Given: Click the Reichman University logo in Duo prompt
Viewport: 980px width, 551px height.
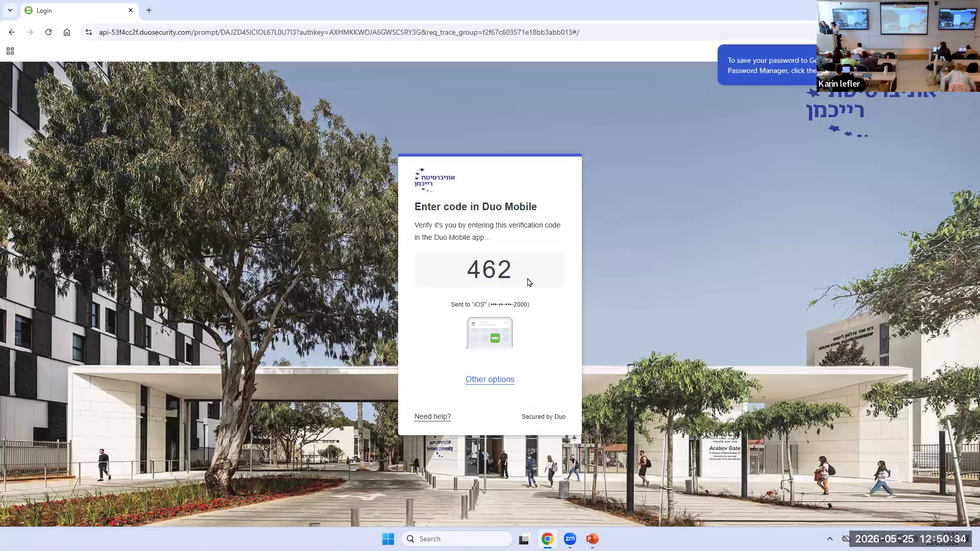Looking at the screenshot, I should [x=434, y=180].
